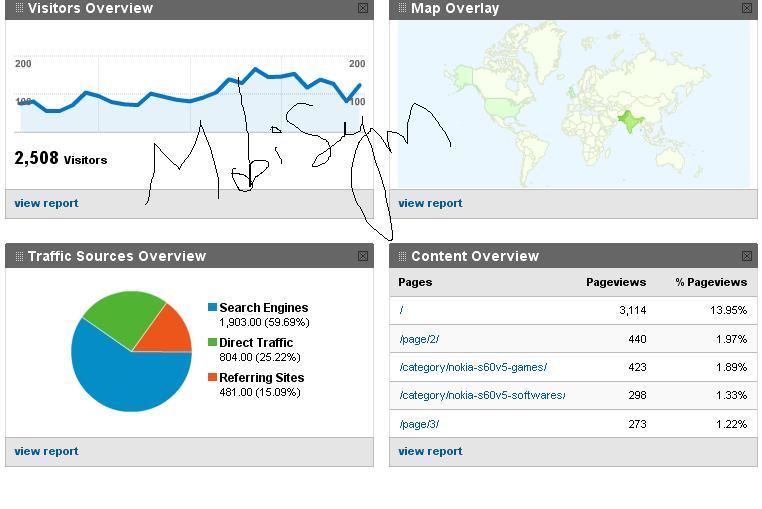
Task: Close the Visitors Overview widget
Action: [363, 8]
